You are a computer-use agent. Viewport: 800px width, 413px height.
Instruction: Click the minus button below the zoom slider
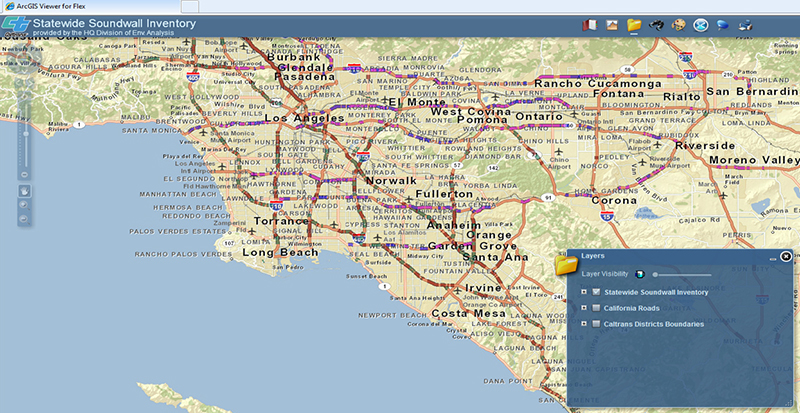[x=24, y=175]
